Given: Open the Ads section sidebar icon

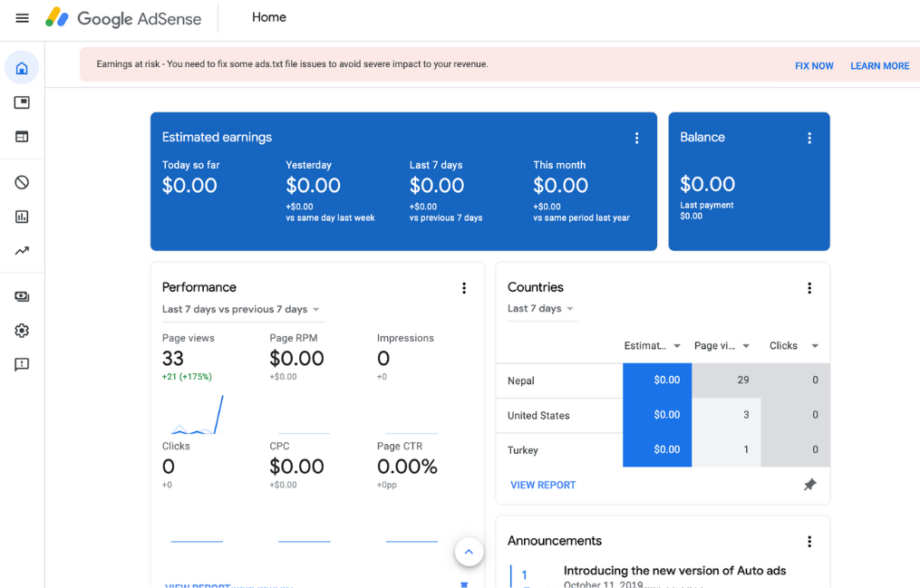Looking at the screenshot, I should (x=22, y=102).
